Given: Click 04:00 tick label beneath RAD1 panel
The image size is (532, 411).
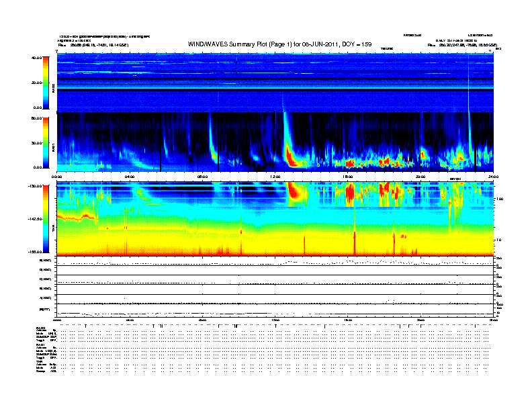Looking at the screenshot, I should (x=130, y=177).
